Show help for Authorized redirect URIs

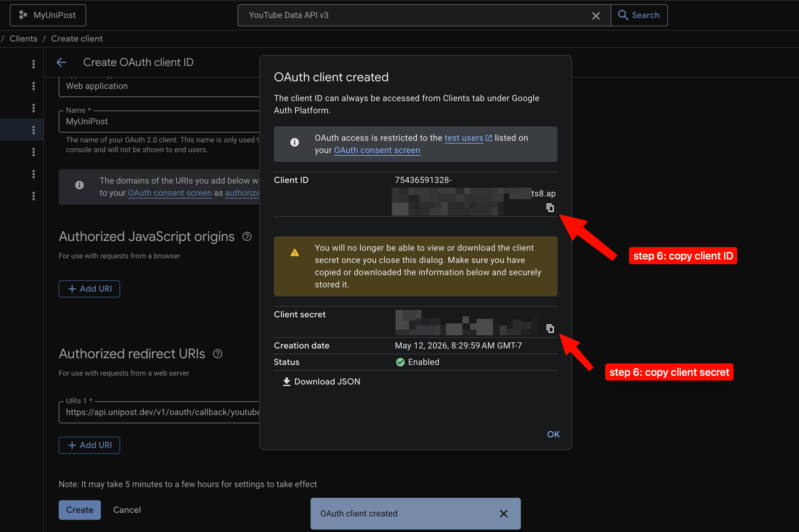point(217,354)
